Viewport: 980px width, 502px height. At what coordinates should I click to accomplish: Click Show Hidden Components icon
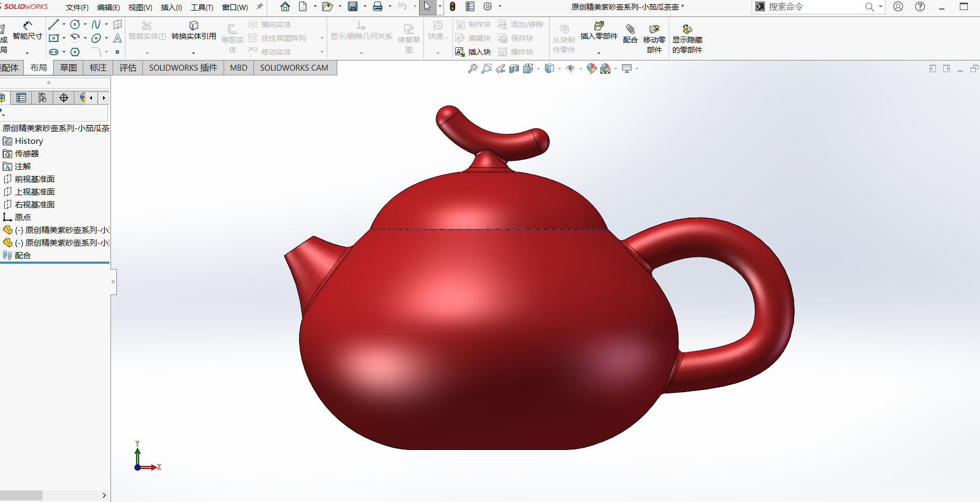point(687,29)
